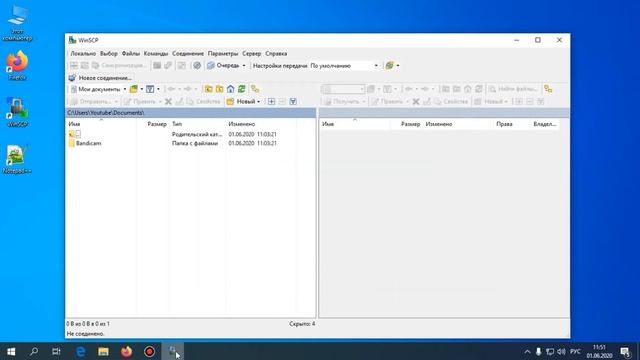
Task: Click the Найти файлы button
Action: click(513, 89)
